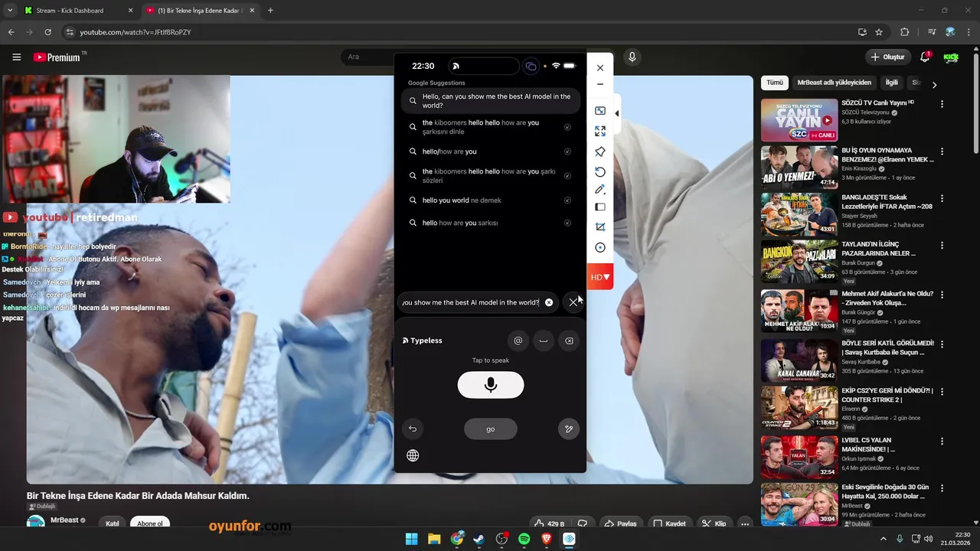
Task: Click the Katıl join button
Action: click(x=113, y=523)
